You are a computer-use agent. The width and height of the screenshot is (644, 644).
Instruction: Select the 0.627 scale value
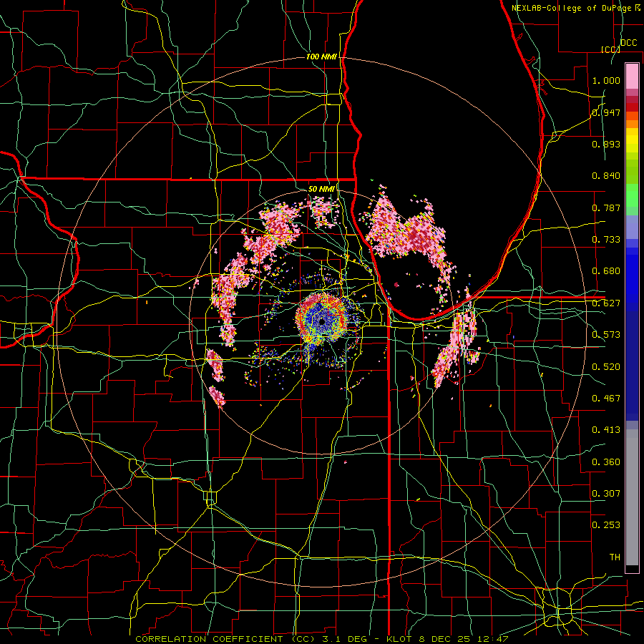(x=606, y=303)
